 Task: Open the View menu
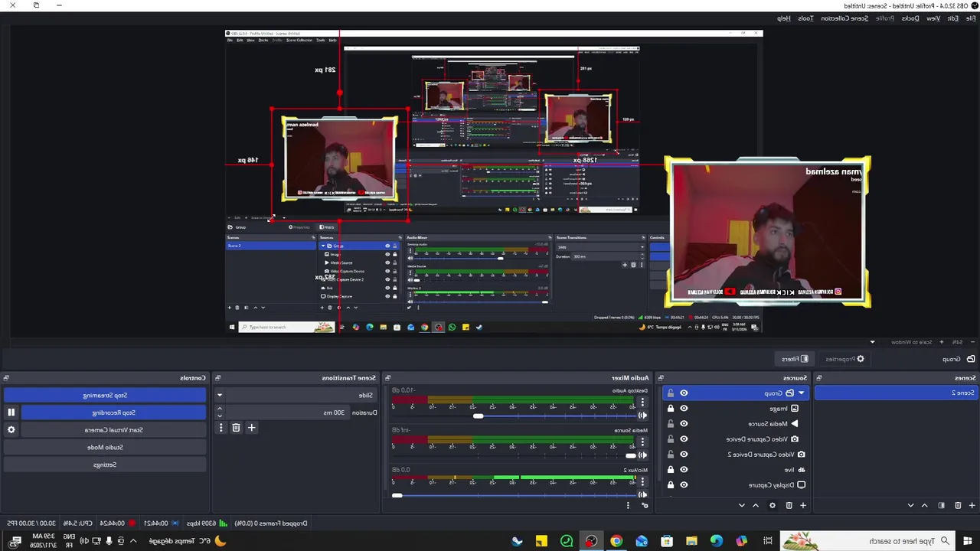click(x=933, y=18)
